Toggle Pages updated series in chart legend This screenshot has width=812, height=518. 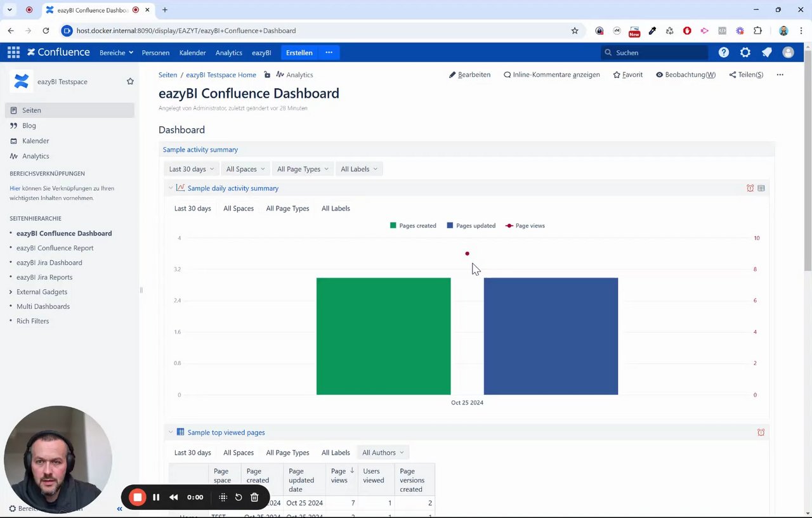coord(471,226)
